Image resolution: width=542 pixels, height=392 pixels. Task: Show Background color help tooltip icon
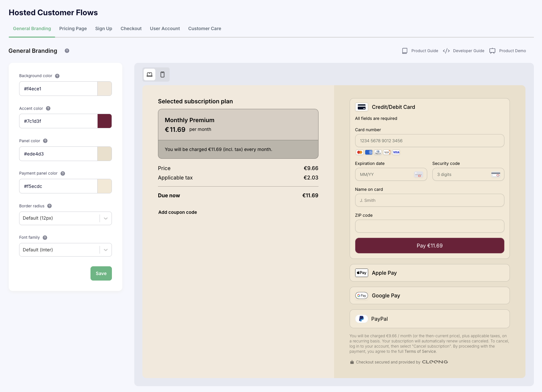point(57,76)
